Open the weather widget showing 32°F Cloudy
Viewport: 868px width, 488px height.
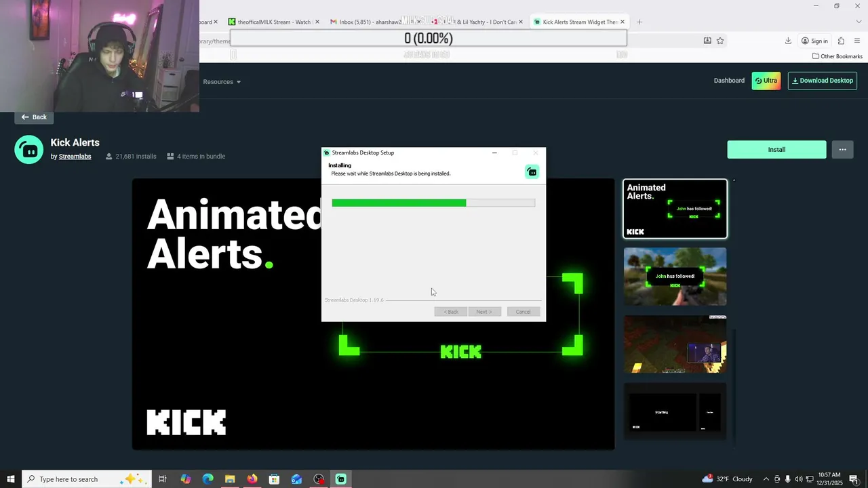coord(727,479)
